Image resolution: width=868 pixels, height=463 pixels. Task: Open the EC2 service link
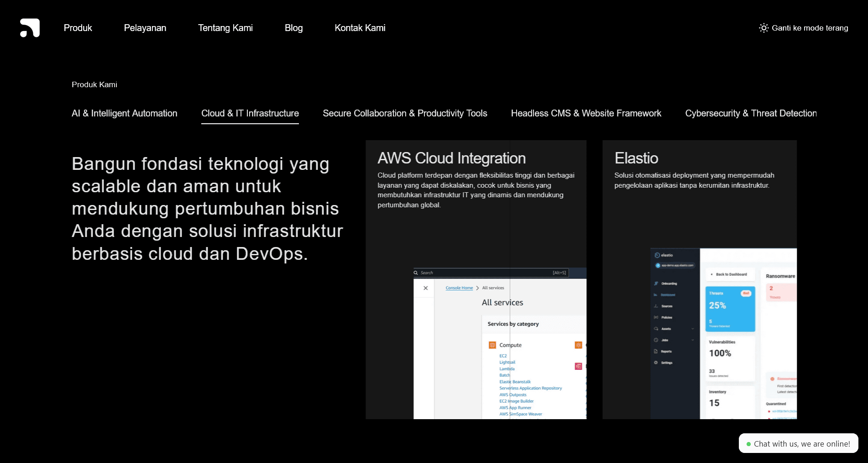503,356
